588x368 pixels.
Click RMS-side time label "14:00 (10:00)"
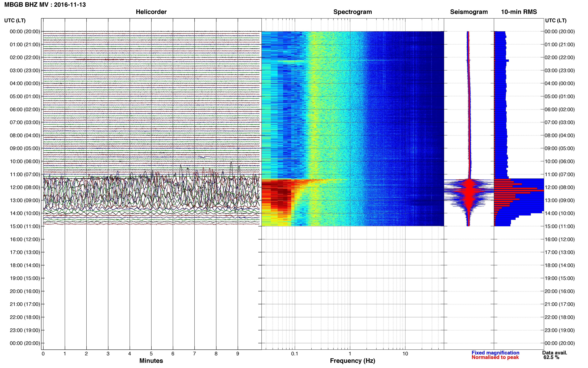point(560,213)
